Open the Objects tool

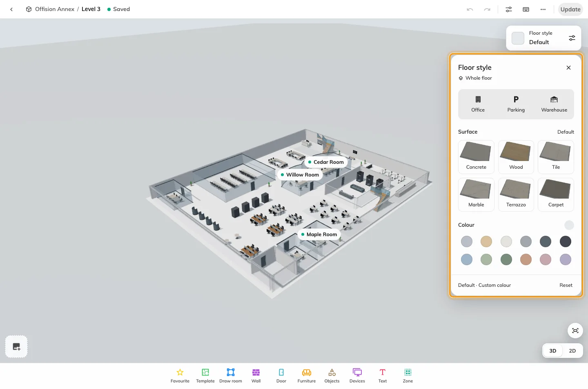332,376
